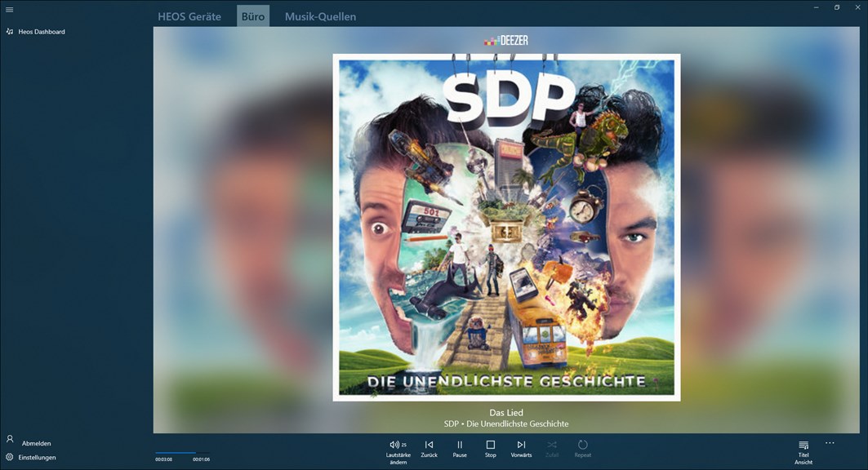Click artist line SDP • Die Unendlichste Geschichte
Viewport: 868px width, 470px height.
coord(506,423)
